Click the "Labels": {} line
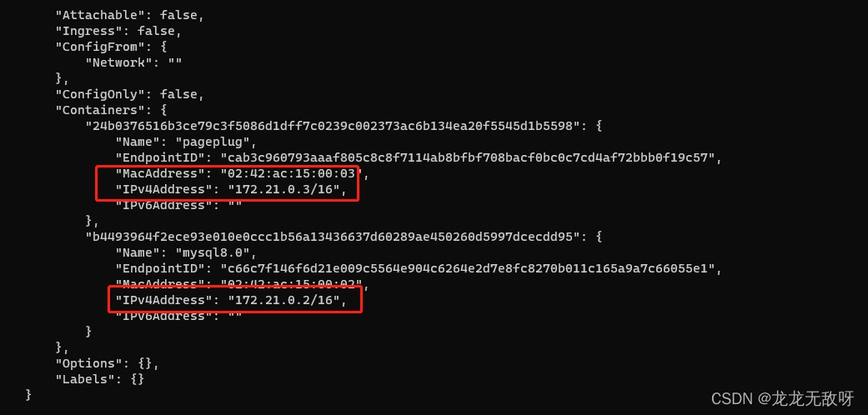868x415 pixels. [x=100, y=380]
